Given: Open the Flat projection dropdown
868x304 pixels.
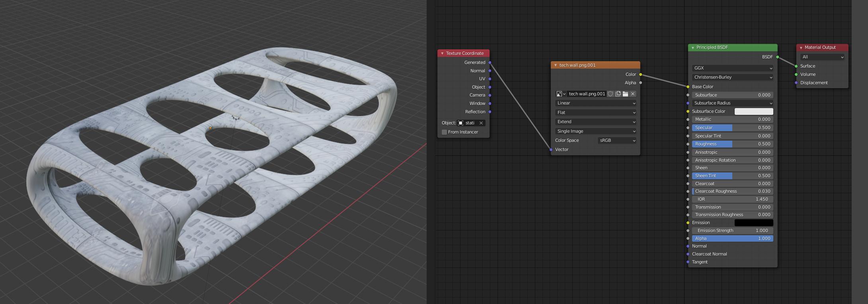Looking at the screenshot, I should [x=596, y=112].
